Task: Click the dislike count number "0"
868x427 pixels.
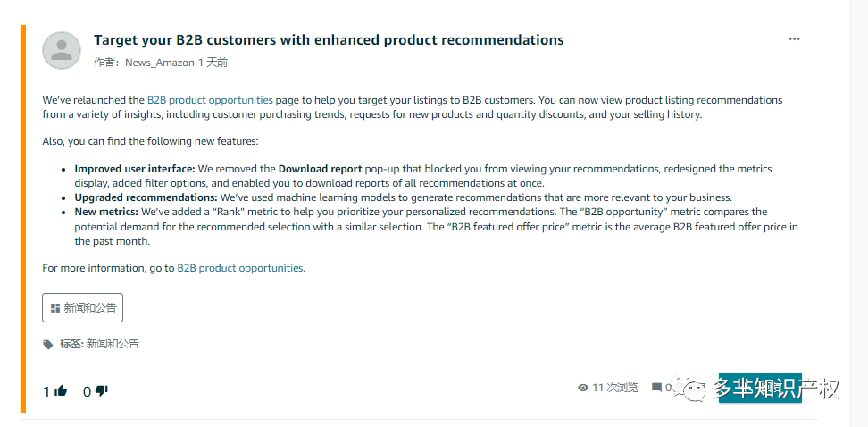Action: pos(87,391)
